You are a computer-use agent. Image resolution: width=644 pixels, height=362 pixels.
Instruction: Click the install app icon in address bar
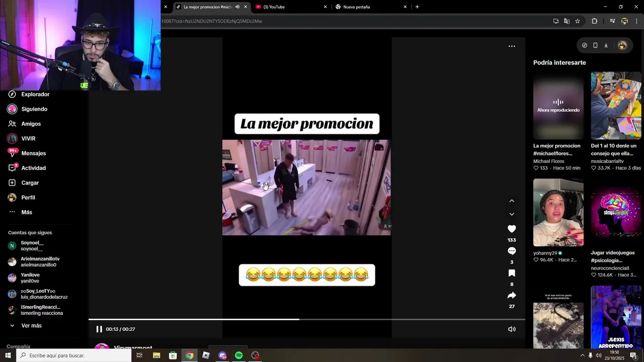tap(556, 21)
